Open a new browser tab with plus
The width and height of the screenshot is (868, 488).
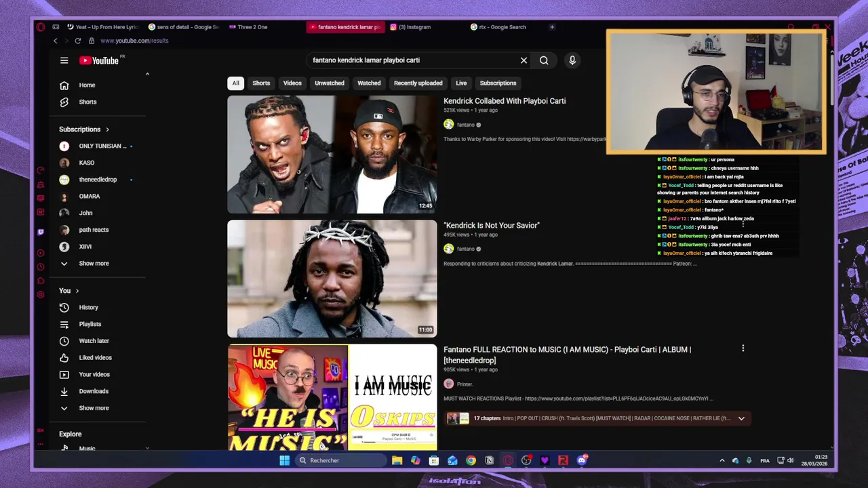click(552, 27)
